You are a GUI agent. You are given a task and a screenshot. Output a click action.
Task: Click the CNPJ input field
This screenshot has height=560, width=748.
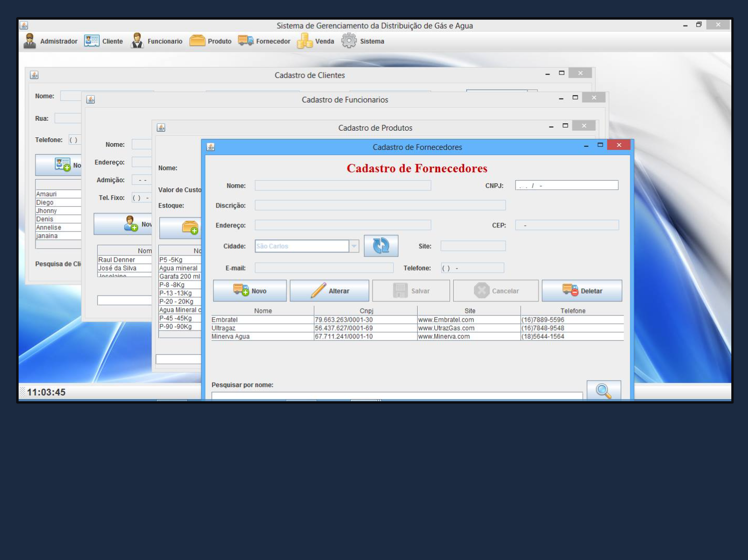tap(566, 185)
